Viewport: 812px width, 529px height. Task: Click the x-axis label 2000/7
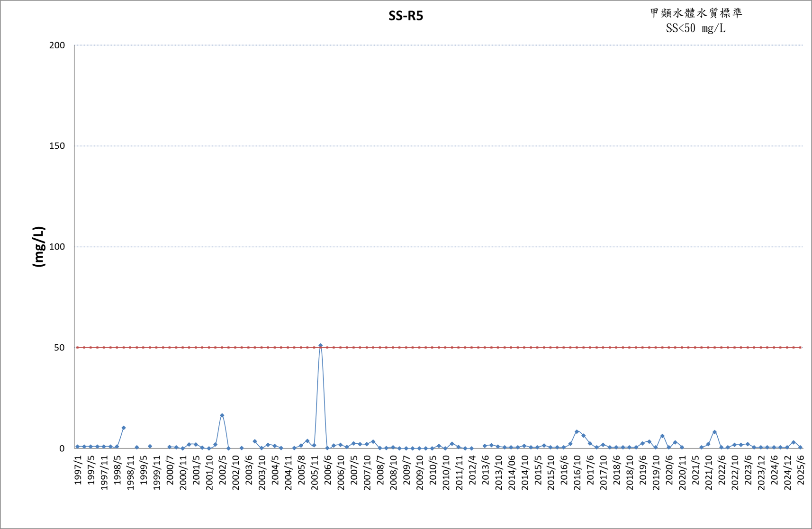170,470
